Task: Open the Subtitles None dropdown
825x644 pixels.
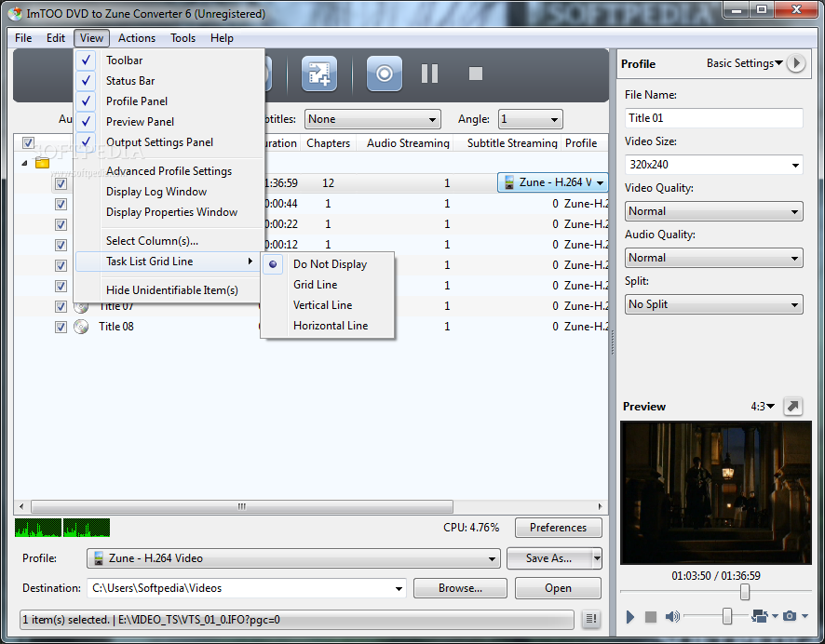Action: [x=372, y=119]
